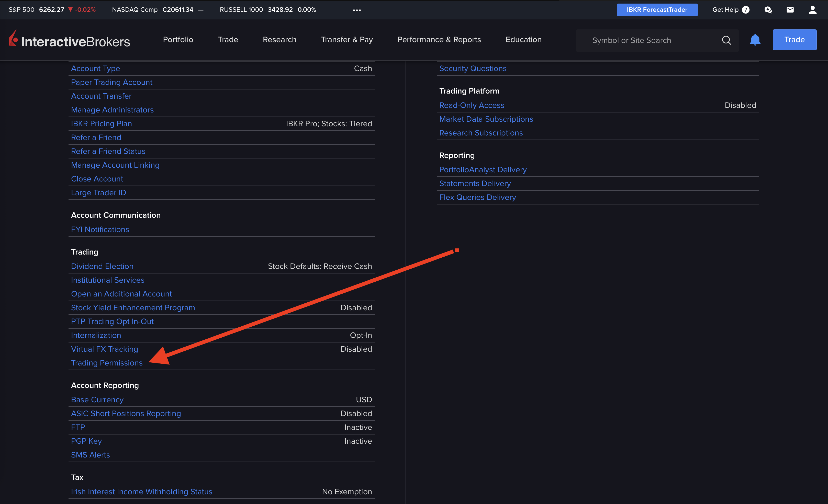Open the Transfer & Pay menu
This screenshot has width=828, height=504.
[x=347, y=40]
